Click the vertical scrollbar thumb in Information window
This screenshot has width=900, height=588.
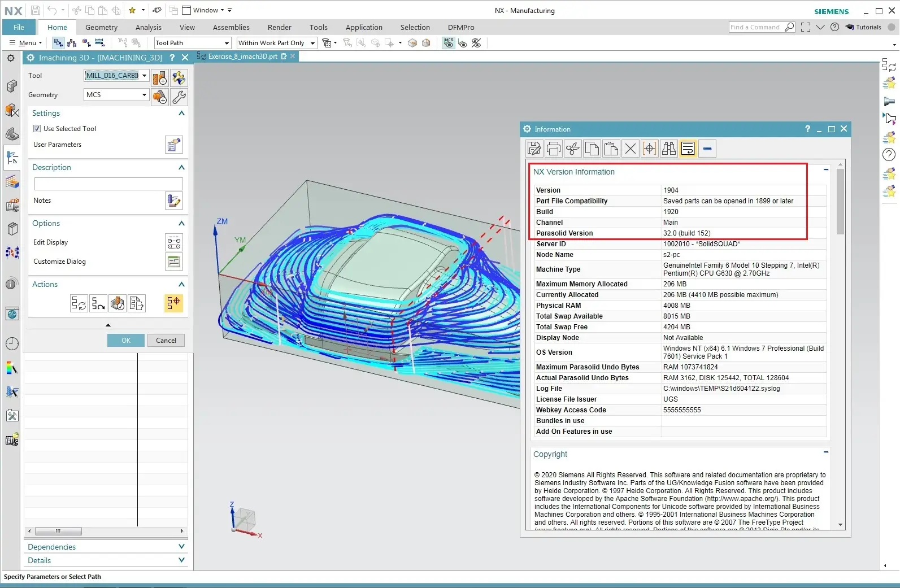point(841,202)
